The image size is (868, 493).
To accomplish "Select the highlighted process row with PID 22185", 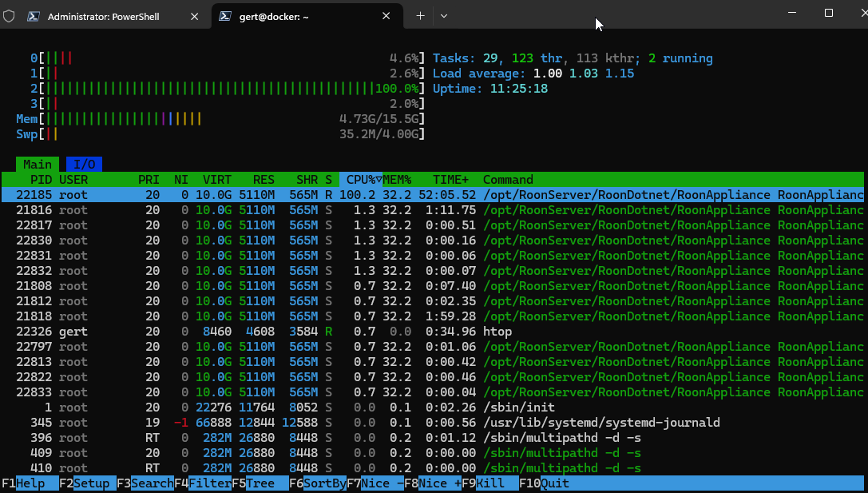I will [432, 195].
